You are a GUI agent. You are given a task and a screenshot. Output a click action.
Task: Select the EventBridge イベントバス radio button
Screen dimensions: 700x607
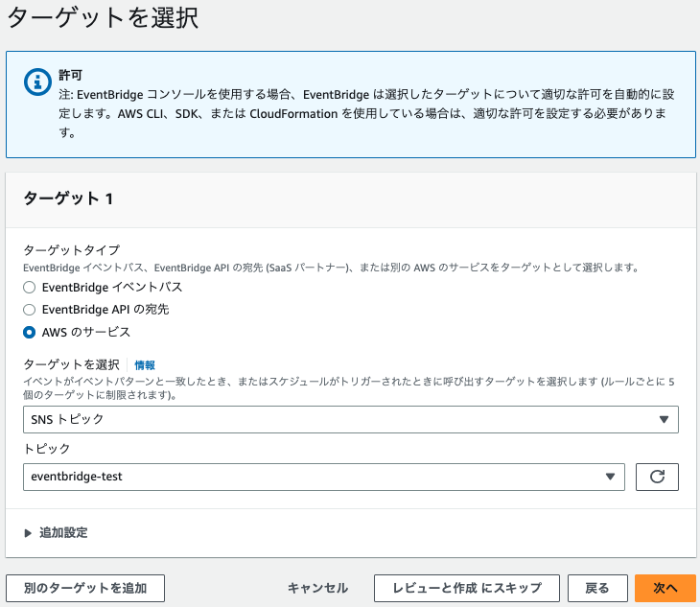[30, 287]
